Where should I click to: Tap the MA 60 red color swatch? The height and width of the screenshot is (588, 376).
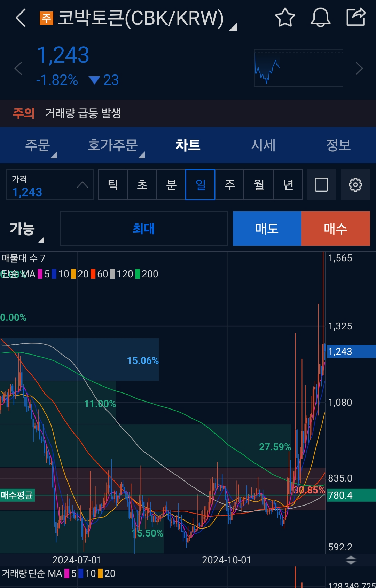[x=93, y=274]
